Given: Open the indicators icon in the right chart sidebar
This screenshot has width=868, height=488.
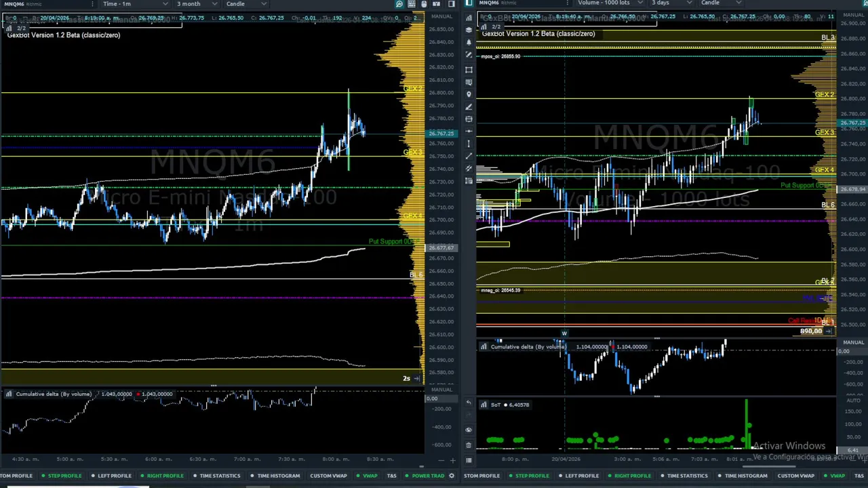Looking at the screenshot, I should (x=469, y=17).
